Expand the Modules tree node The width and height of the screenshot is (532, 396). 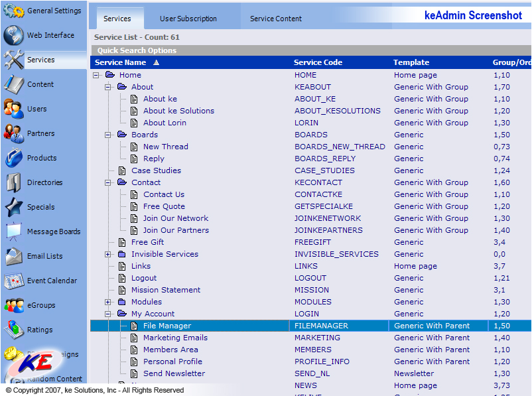108,302
